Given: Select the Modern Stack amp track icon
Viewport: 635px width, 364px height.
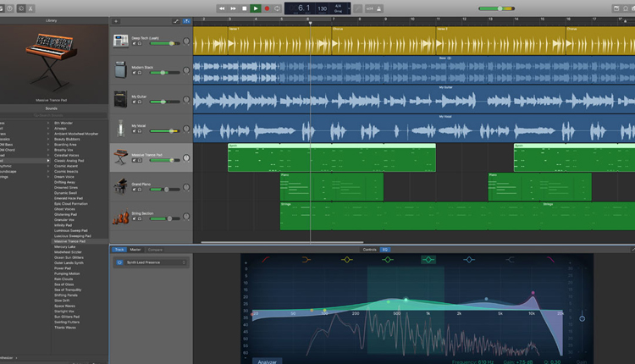Looking at the screenshot, I should pos(121,69).
